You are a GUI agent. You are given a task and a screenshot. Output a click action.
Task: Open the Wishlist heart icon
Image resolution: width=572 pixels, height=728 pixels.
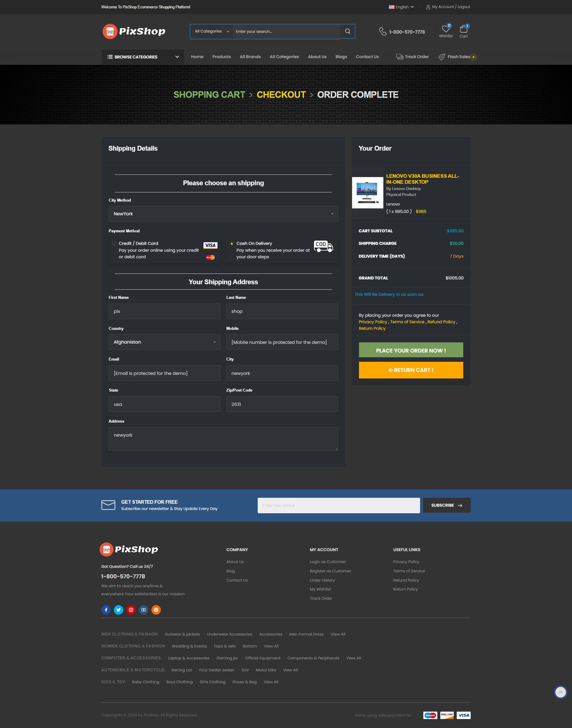click(x=445, y=29)
